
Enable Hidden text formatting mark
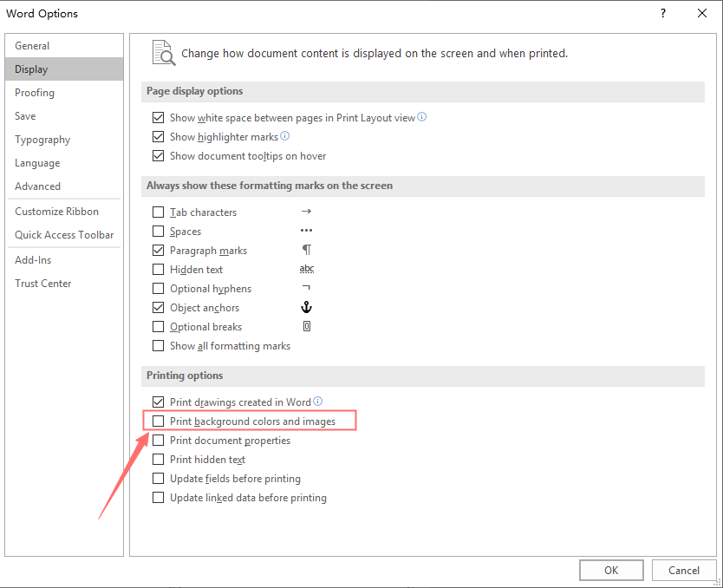click(158, 270)
